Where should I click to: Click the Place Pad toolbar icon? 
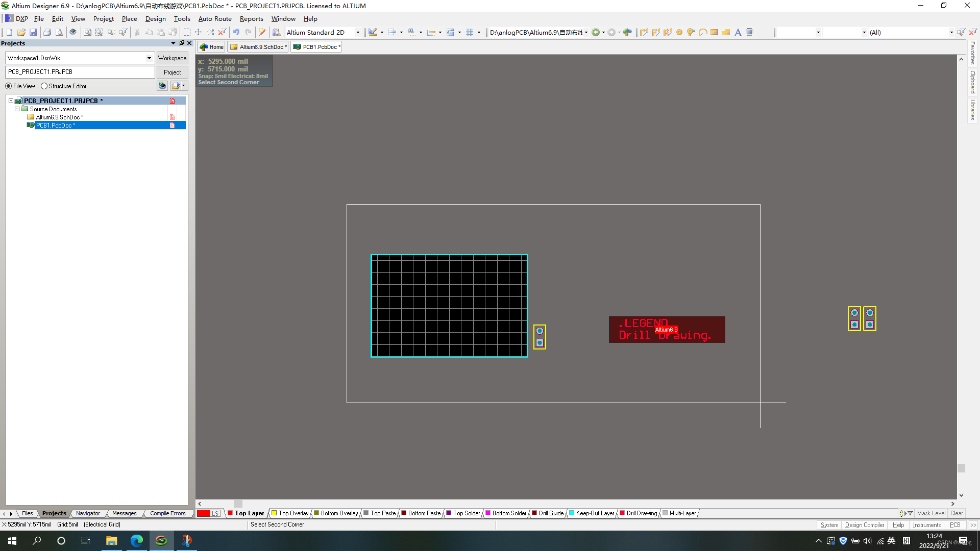679,32
